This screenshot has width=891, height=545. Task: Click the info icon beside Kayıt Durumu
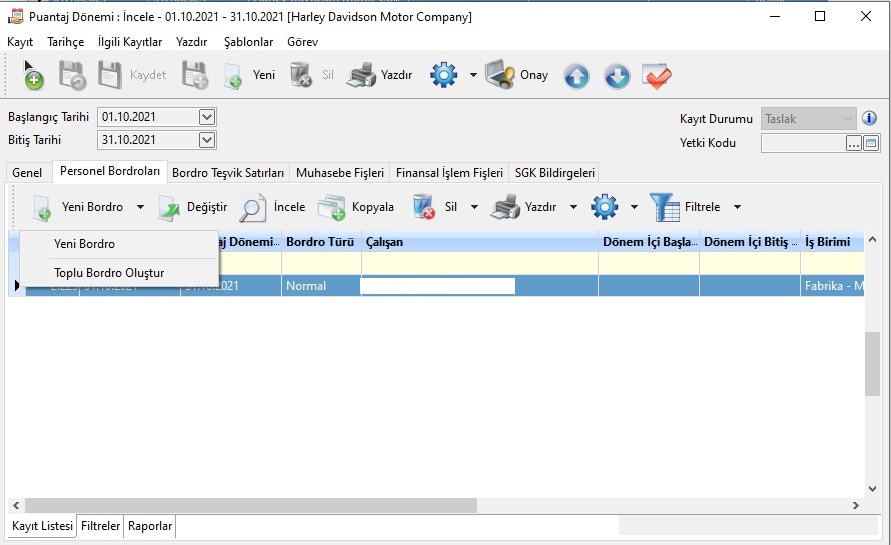[869, 118]
